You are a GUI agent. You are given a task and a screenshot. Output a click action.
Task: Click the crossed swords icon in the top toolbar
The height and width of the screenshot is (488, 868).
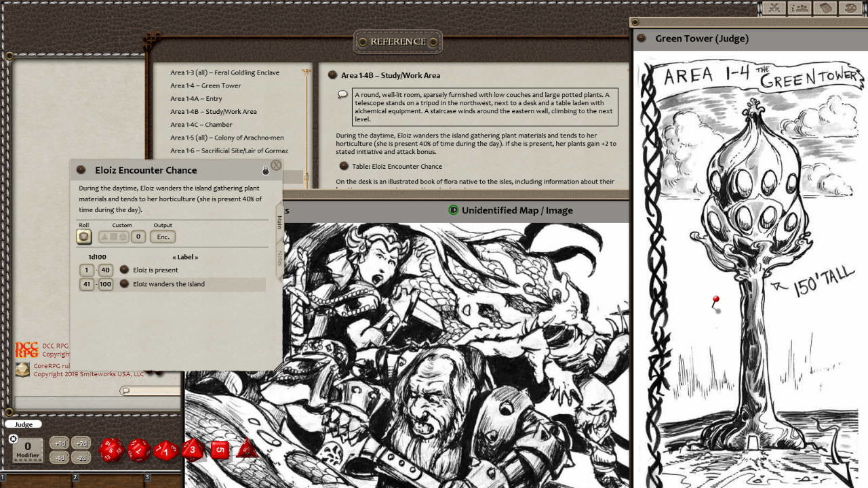tap(774, 8)
